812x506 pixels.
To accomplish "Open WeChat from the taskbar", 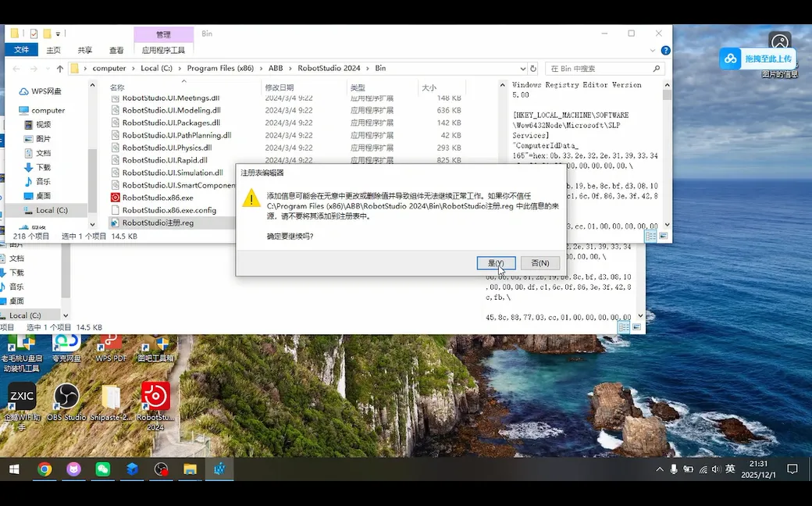I will click(x=103, y=469).
